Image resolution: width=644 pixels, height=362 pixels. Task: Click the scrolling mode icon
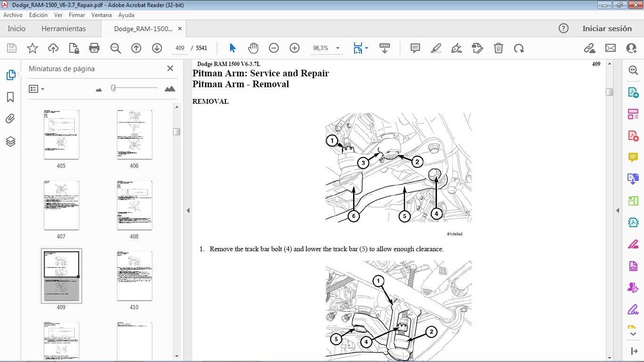[x=385, y=48]
